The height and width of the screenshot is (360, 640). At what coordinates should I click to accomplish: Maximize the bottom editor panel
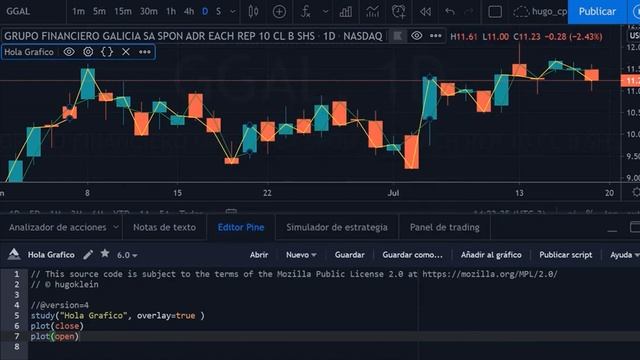635,227
